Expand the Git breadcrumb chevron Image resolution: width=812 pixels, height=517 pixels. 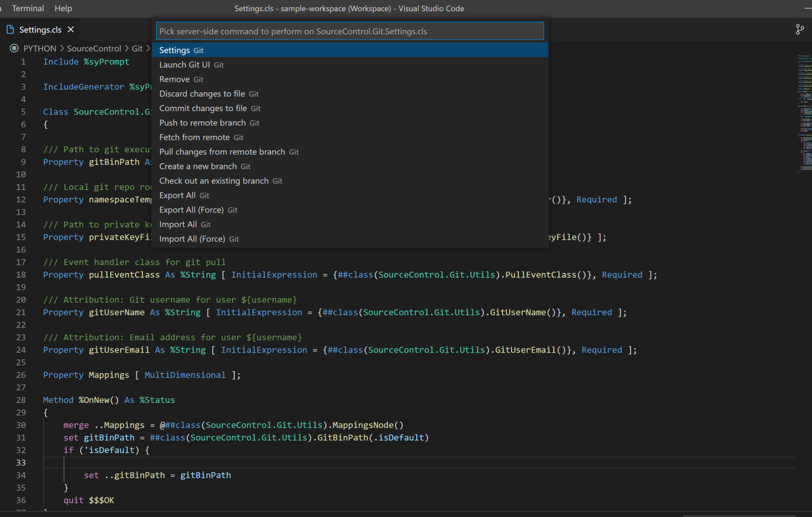click(x=147, y=48)
